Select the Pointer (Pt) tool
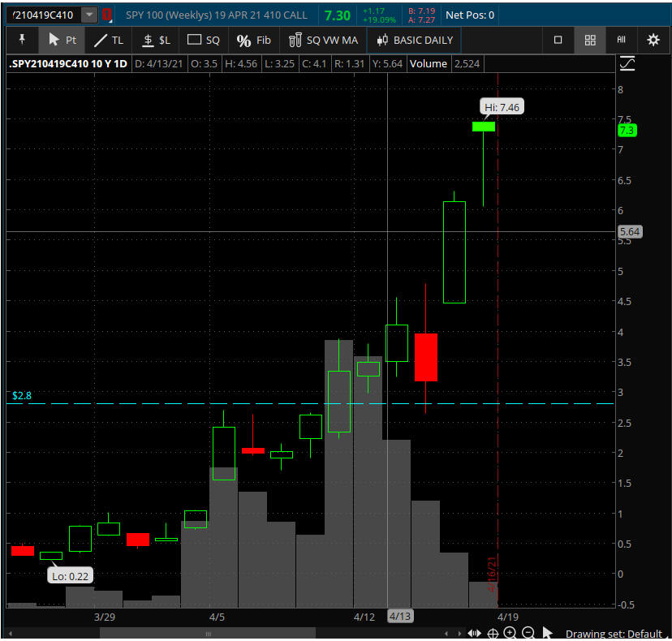The image size is (672, 641). pyautogui.click(x=62, y=40)
